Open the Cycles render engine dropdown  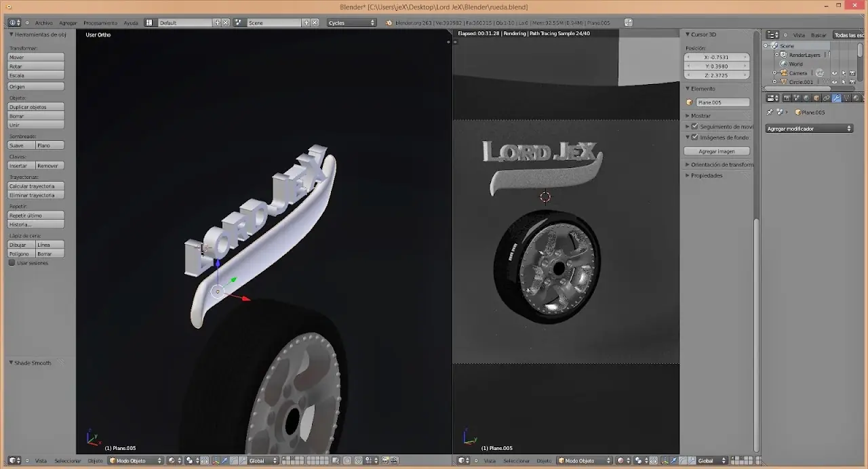(x=351, y=22)
